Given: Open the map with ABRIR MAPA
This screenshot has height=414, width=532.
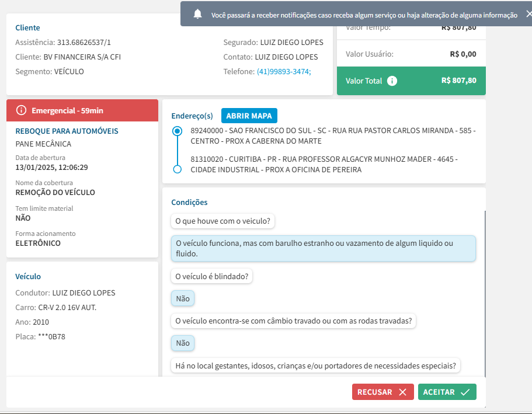Looking at the screenshot, I should tap(249, 116).
